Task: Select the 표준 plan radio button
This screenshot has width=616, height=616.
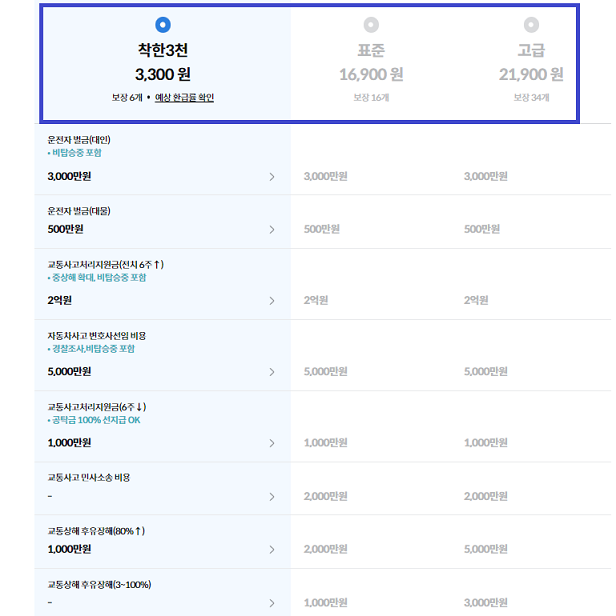Action: [x=371, y=25]
